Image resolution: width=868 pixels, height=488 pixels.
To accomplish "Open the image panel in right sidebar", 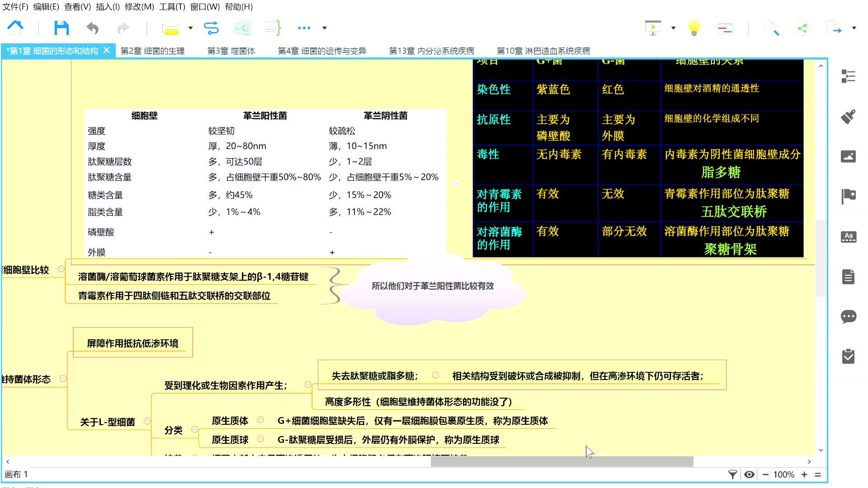I will [x=848, y=156].
